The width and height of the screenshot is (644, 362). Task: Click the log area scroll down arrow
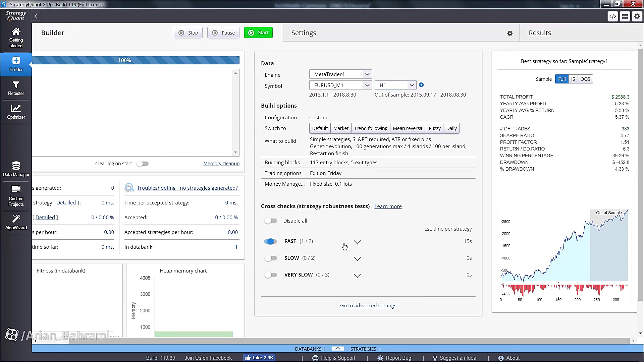click(x=235, y=153)
